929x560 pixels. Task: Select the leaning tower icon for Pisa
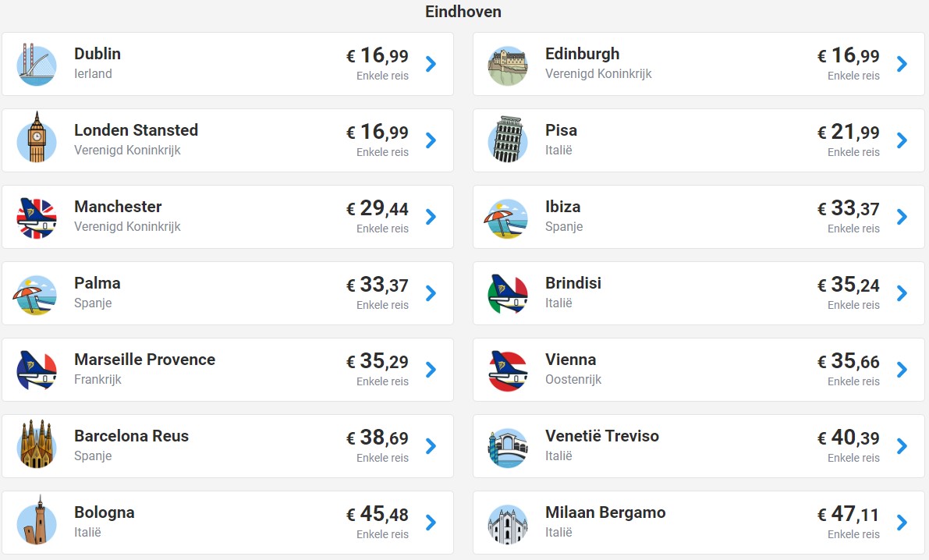(508, 140)
